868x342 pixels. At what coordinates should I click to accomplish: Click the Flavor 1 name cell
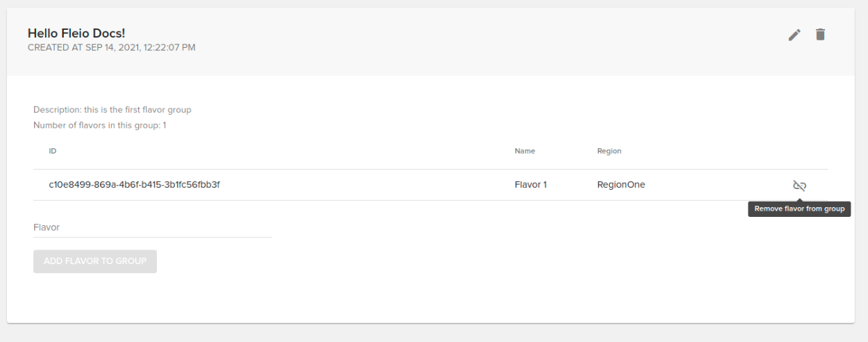531,185
